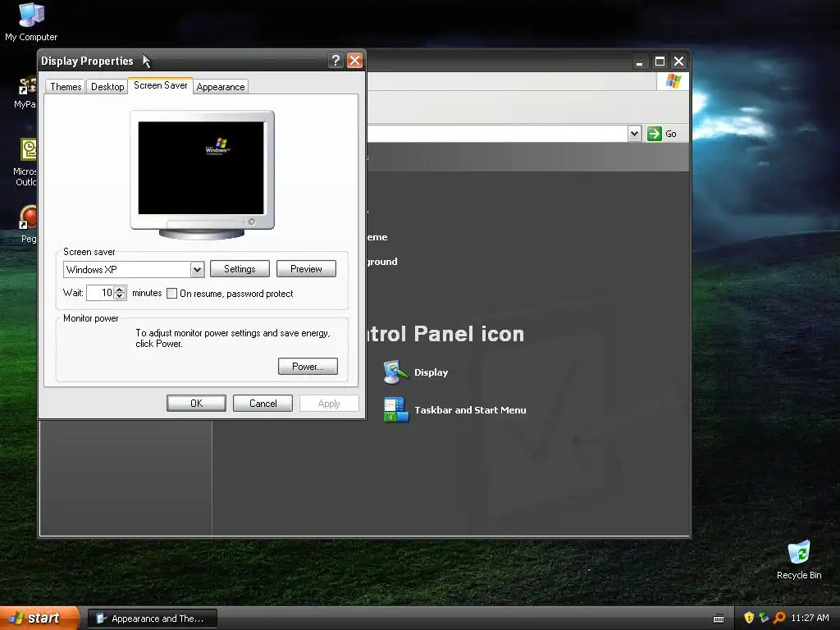Click Taskbar and Start Menu link text
The width and height of the screenshot is (840, 630).
click(470, 410)
